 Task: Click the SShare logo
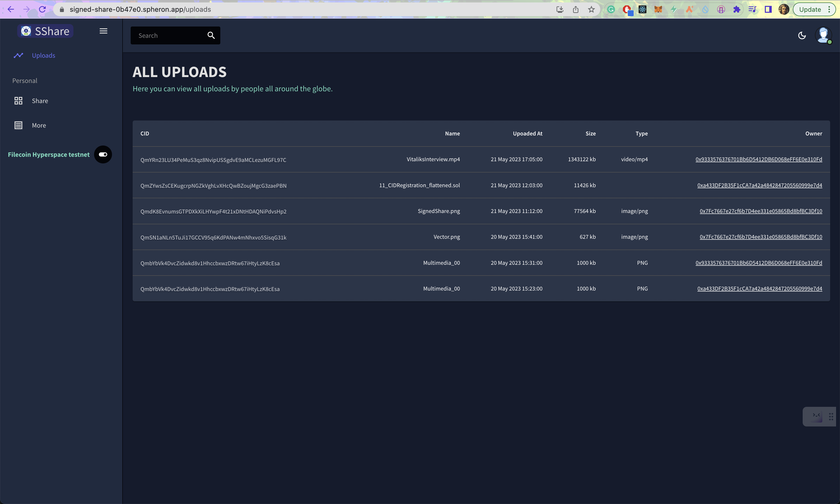(x=45, y=31)
